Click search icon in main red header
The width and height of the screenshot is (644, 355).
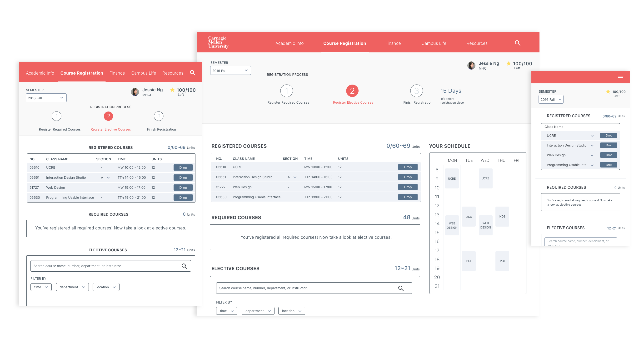[517, 43]
